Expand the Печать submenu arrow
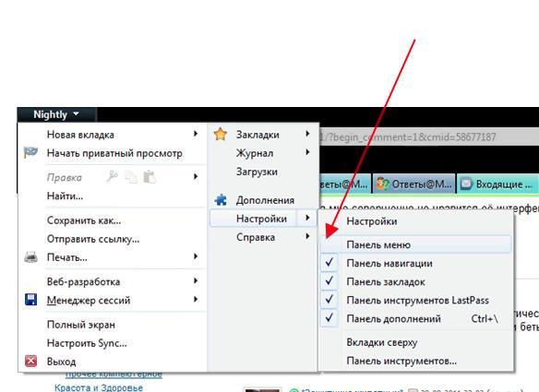The image size is (539, 392). pyautogui.click(x=196, y=256)
